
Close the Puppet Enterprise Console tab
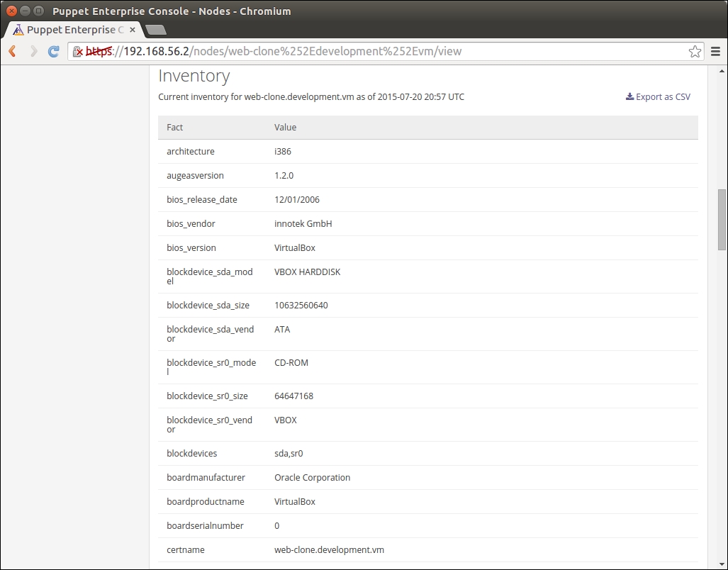(x=133, y=30)
